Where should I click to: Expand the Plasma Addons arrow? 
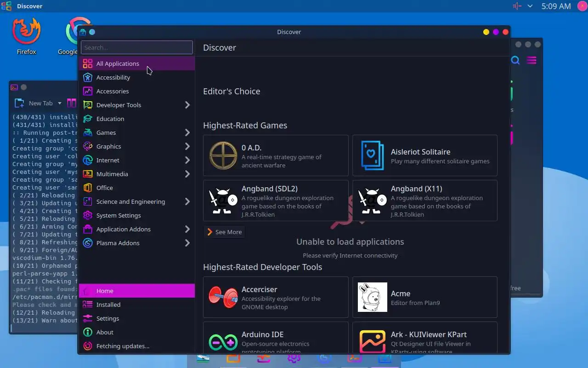pos(187,243)
